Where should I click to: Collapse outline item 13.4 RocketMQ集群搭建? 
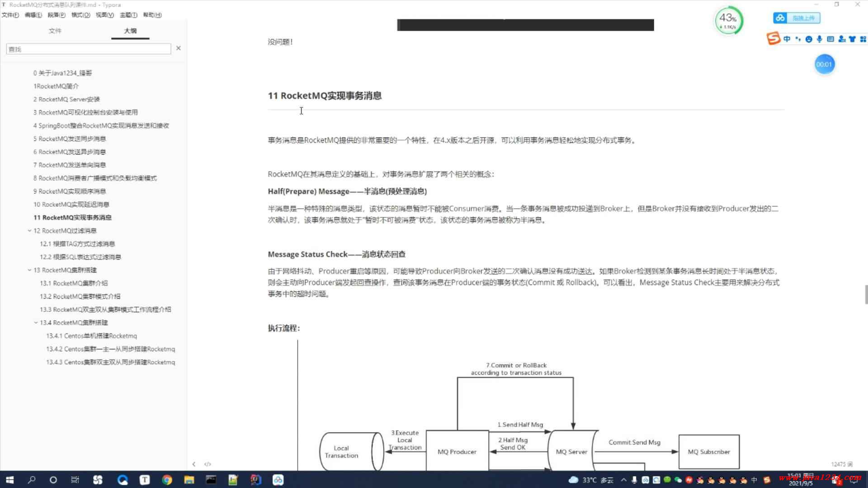coord(36,323)
